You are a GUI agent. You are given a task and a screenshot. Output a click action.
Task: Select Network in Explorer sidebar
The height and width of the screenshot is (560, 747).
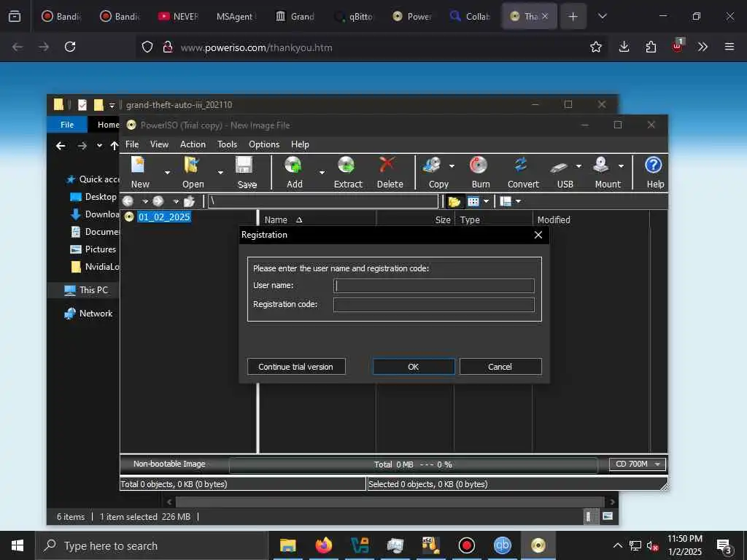point(96,314)
